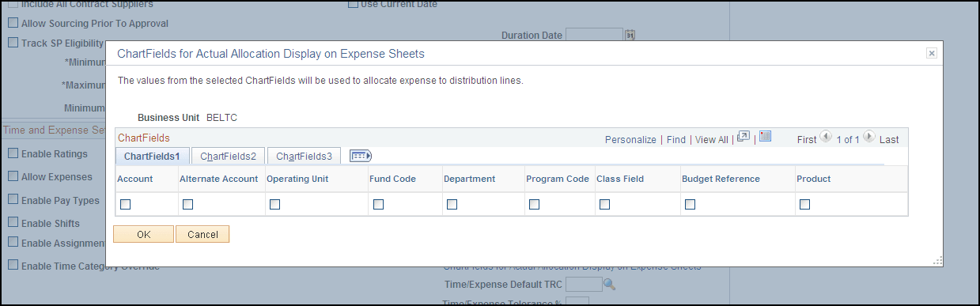The image size is (980, 306).
Task: Toggle Enable Assignment checkbox
Action: point(13,243)
